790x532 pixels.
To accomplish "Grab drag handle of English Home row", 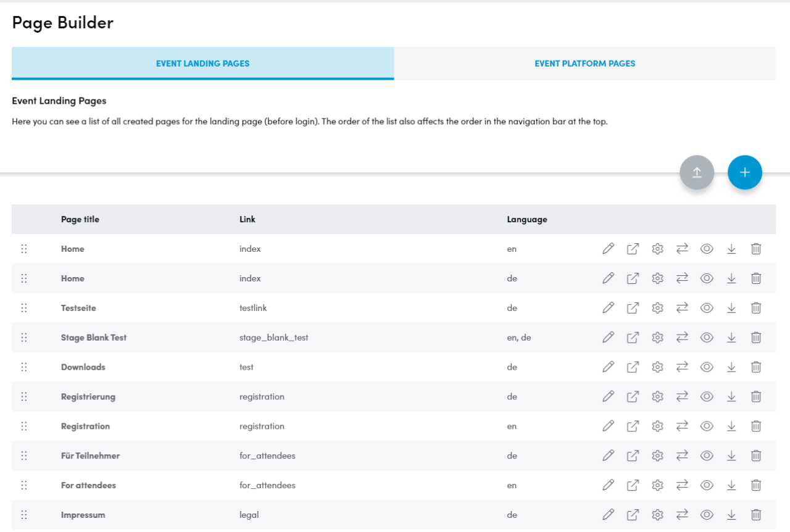I will click(x=24, y=249).
